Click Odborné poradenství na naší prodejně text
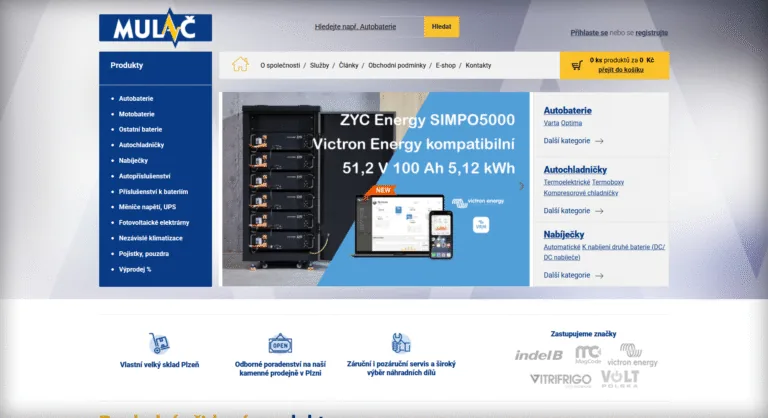The width and height of the screenshot is (768, 418). [x=280, y=369]
